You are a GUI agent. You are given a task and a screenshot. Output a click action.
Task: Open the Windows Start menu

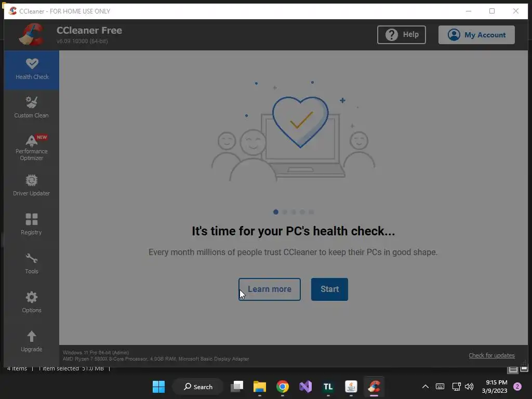(158, 387)
